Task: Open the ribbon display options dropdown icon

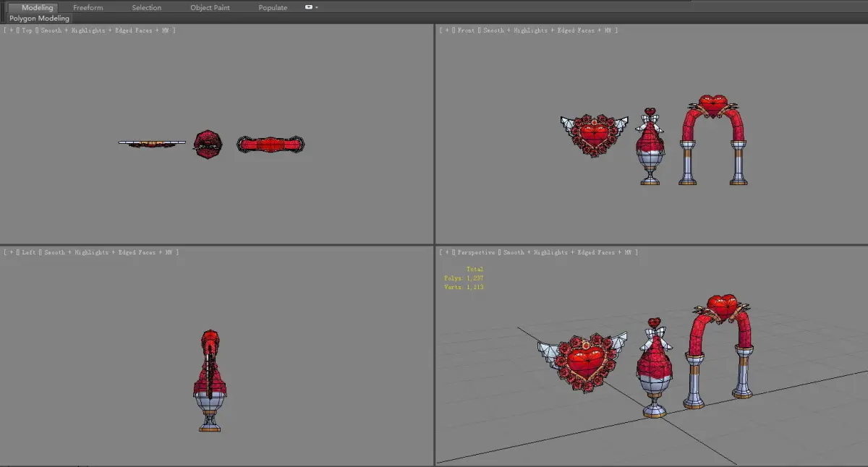Action: tap(311, 7)
